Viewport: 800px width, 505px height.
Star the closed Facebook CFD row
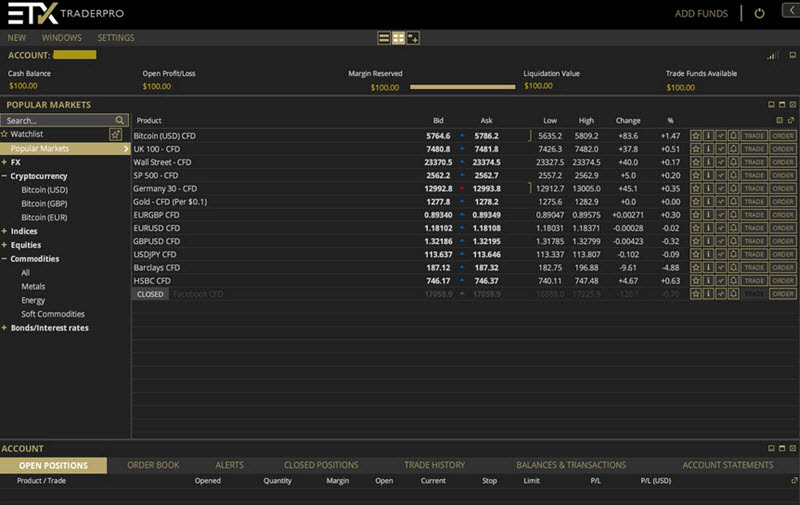695,294
